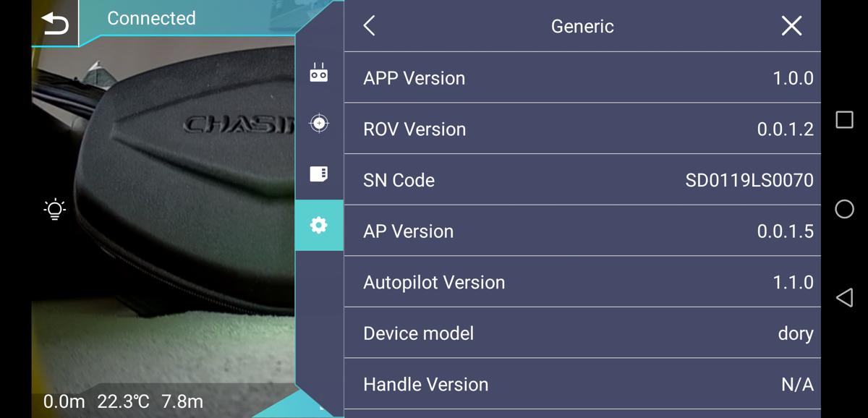The height and width of the screenshot is (418, 868).
Task: Tap the 0.0m depth reading
Action: tap(64, 401)
